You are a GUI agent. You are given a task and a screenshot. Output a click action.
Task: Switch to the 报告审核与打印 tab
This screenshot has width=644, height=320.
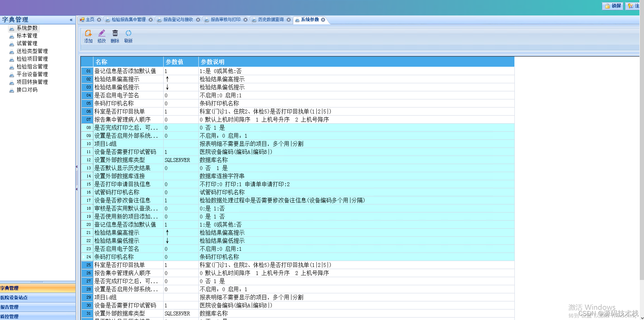(x=225, y=20)
